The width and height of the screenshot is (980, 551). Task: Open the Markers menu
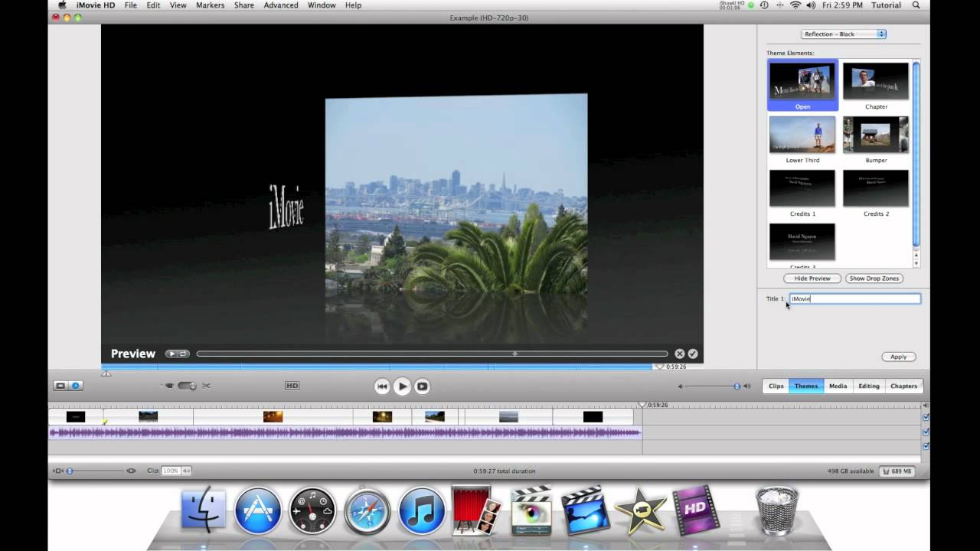point(210,5)
